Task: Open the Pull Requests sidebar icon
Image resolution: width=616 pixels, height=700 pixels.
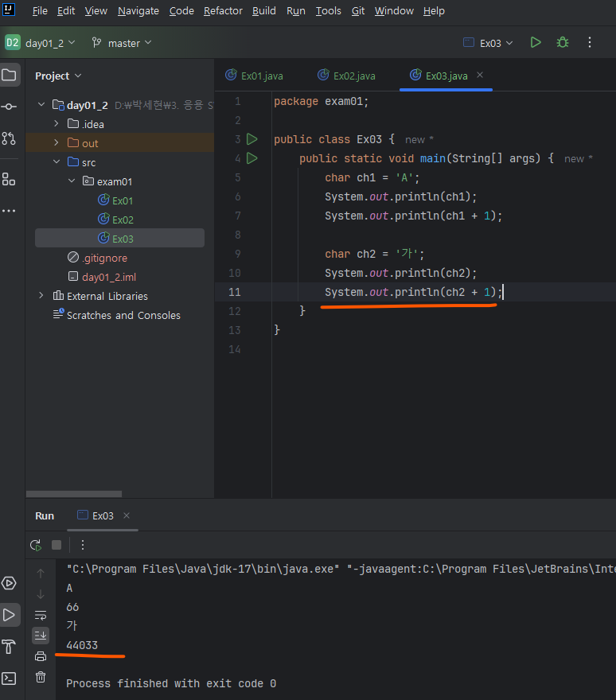Action: coord(9,138)
